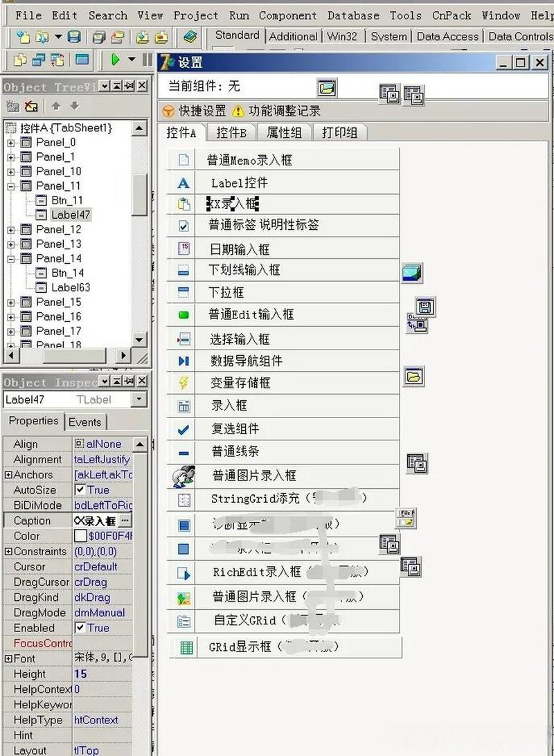
Task: Switch to Additional palette tab
Action: tap(293, 37)
